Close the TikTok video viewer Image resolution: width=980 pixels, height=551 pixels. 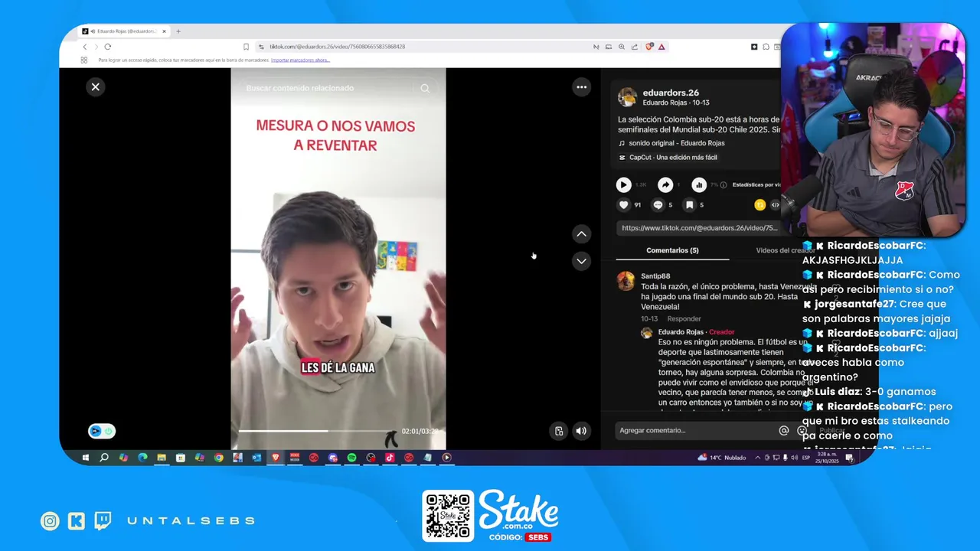[x=96, y=87]
